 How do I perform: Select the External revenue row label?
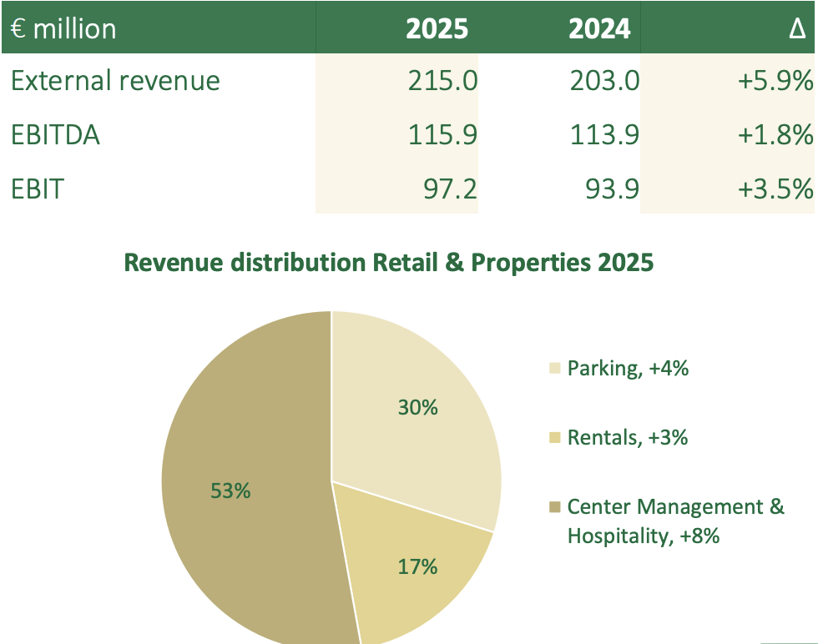(x=116, y=81)
